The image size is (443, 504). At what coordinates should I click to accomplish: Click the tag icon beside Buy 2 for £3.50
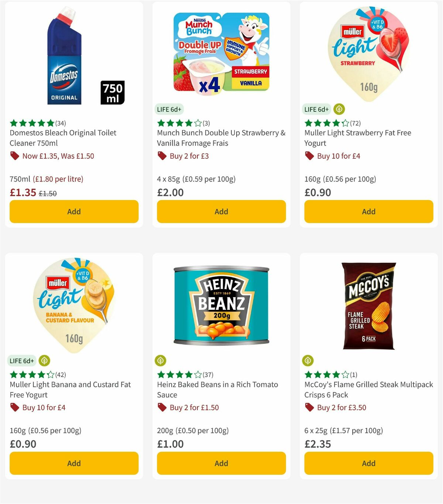click(x=309, y=408)
